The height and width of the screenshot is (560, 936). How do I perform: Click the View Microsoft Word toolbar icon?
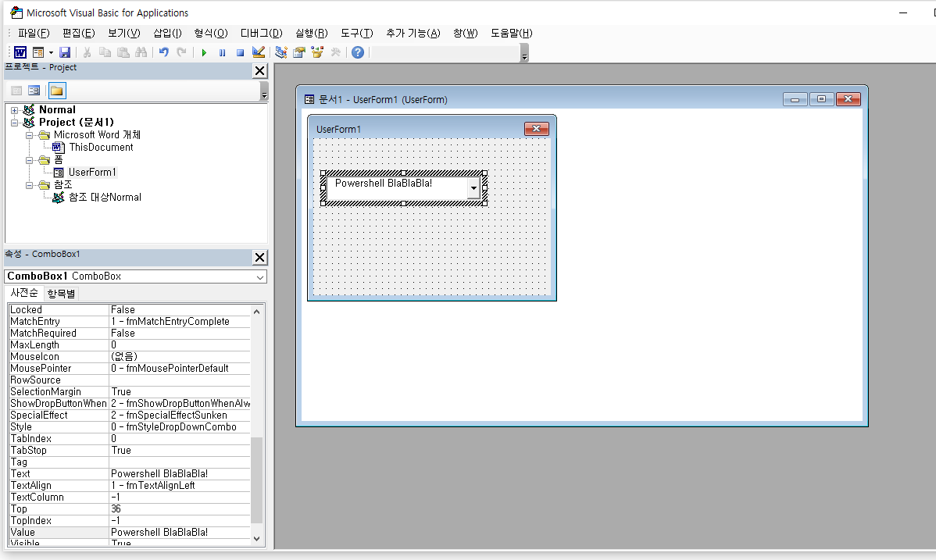20,52
